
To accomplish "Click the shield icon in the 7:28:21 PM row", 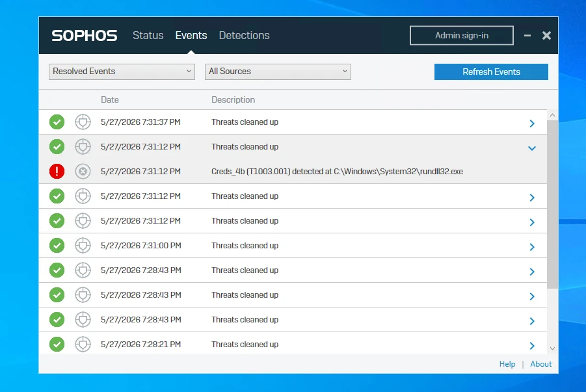I will point(83,344).
